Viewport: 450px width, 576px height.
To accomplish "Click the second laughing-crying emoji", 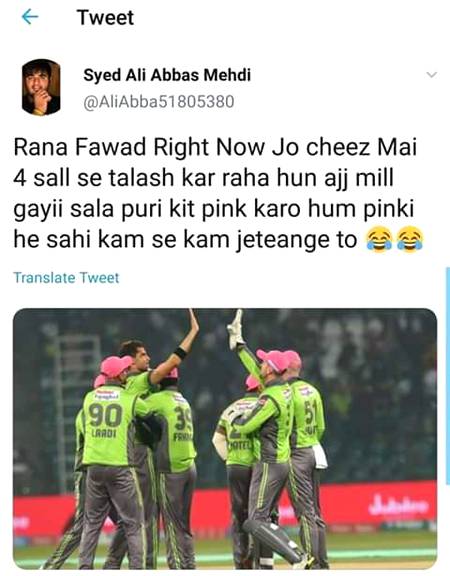I will (x=410, y=240).
